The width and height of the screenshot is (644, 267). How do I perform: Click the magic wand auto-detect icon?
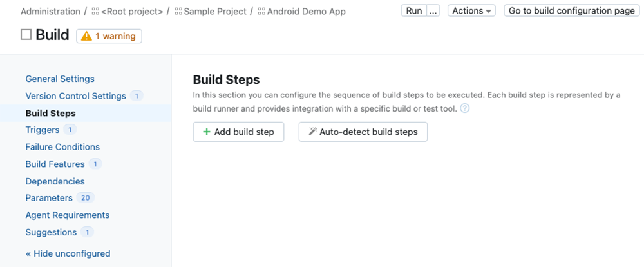click(x=312, y=132)
